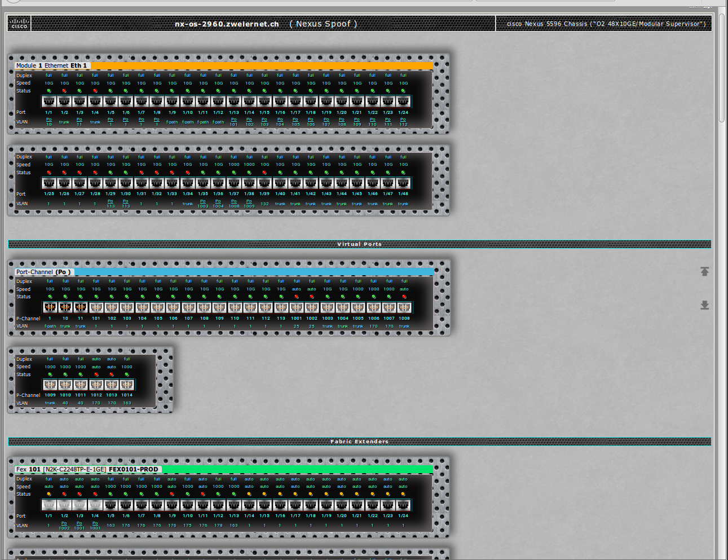Click the jump-to-bottom arrow icon
728x560 pixels.
pyautogui.click(x=704, y=305)
